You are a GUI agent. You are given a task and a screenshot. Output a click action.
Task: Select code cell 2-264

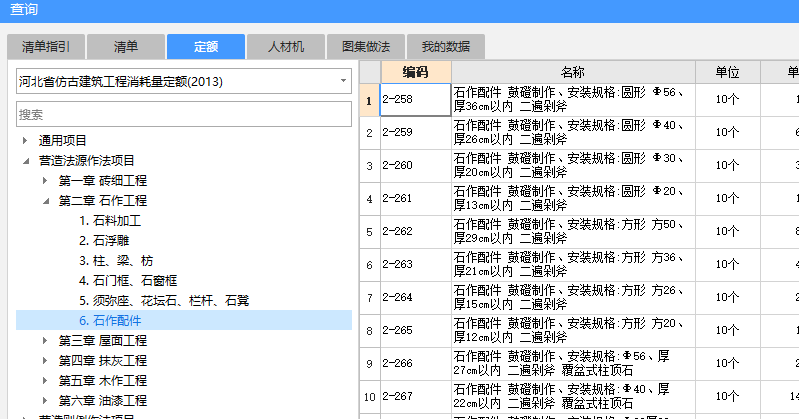tap(416, 298)
